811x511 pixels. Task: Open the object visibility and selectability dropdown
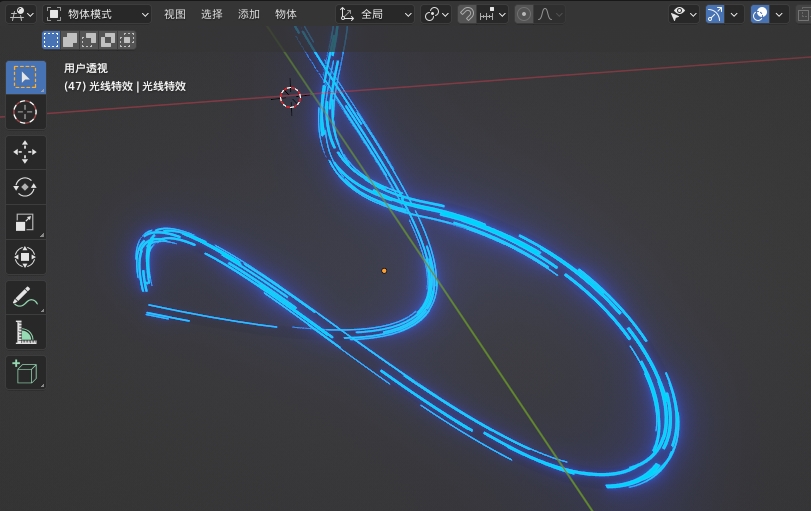click(x=683, y=14)
